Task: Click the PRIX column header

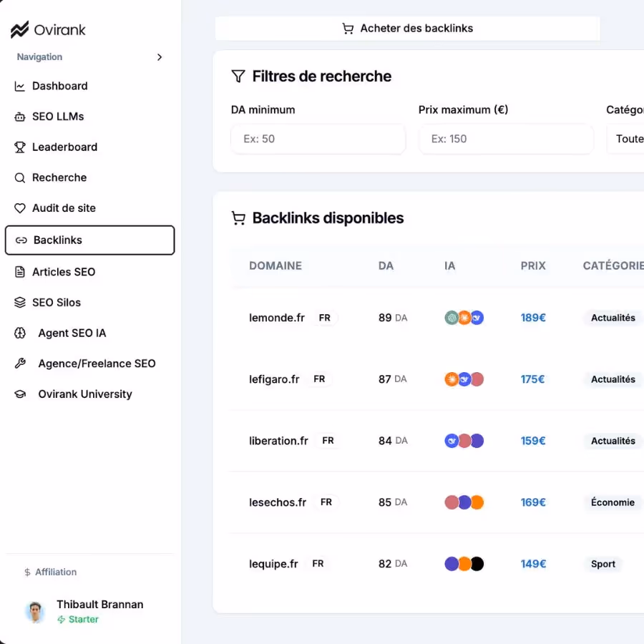Action: pos(533,265)
